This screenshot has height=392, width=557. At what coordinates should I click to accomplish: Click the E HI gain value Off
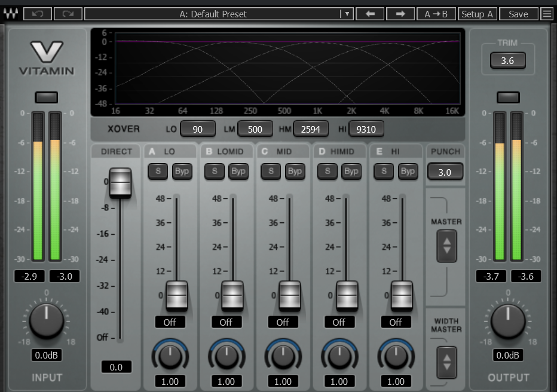click(396, 322)
